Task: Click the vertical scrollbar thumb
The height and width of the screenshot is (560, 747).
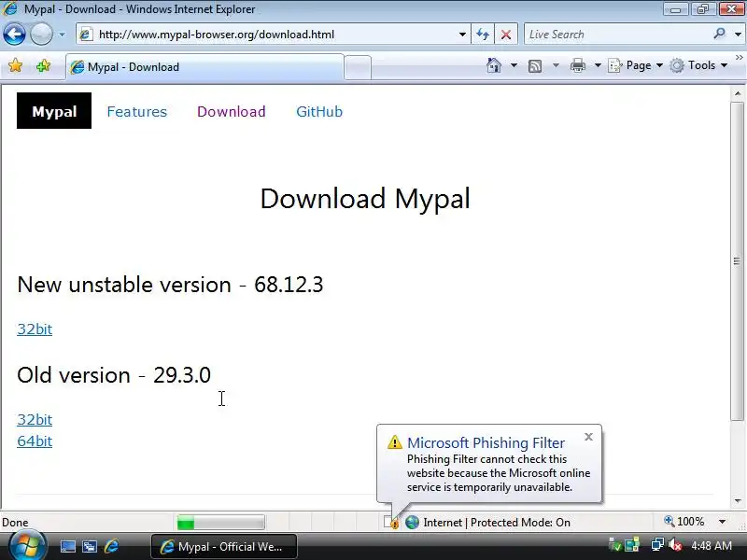Action: [738, 261]
